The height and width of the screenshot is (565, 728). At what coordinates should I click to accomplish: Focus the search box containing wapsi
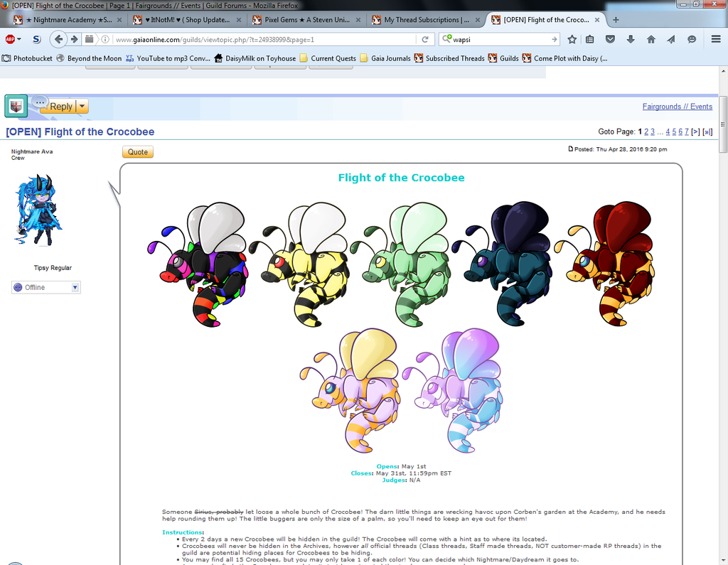tap(500, 40)
